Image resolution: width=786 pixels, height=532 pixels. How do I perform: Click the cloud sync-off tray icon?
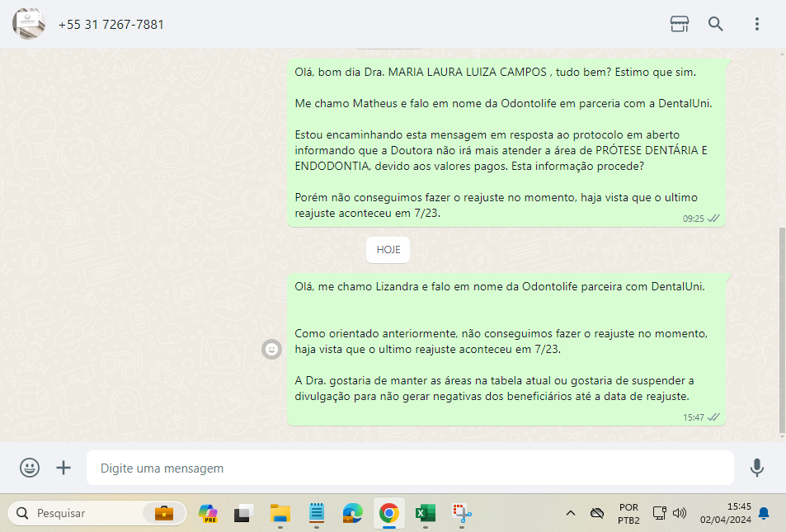(x=597, y=513)
